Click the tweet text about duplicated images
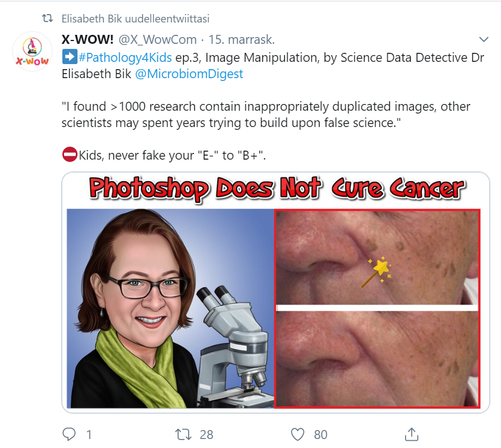Screen dimensions: 501x448 pyautogui.click(x=266, y=115)
